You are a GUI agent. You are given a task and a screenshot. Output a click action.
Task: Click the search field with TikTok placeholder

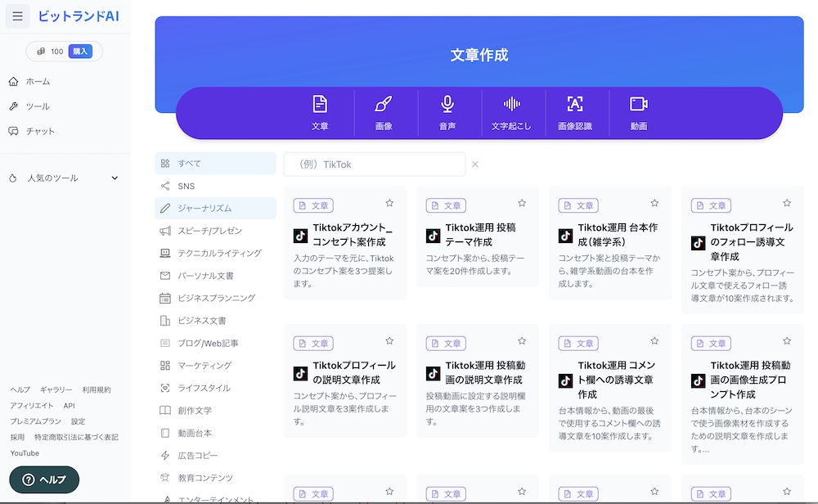point(375,164)
